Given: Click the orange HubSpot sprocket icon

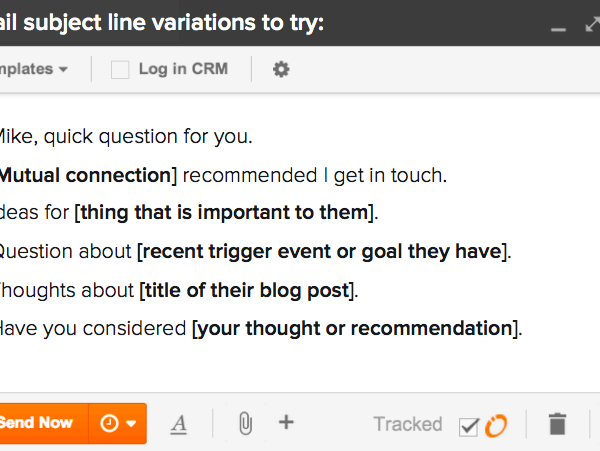Looking at the screenshot, I should coord(496,425).
